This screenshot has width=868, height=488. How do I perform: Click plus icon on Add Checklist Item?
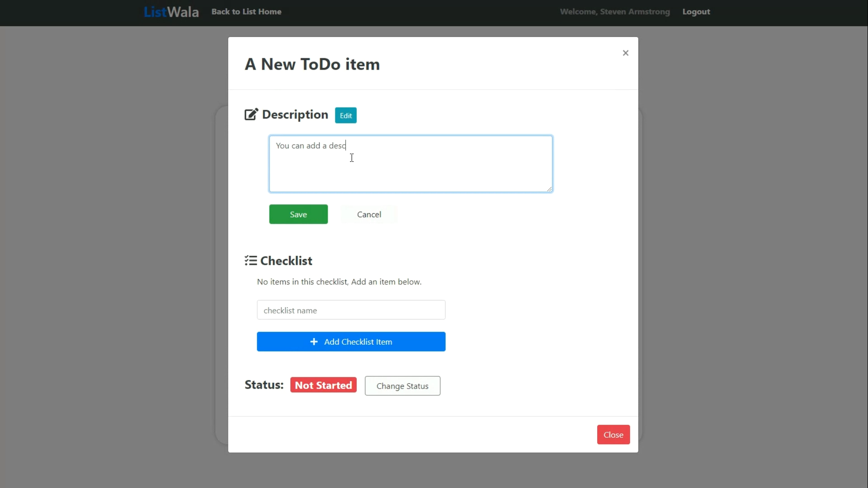pos(314,342)
